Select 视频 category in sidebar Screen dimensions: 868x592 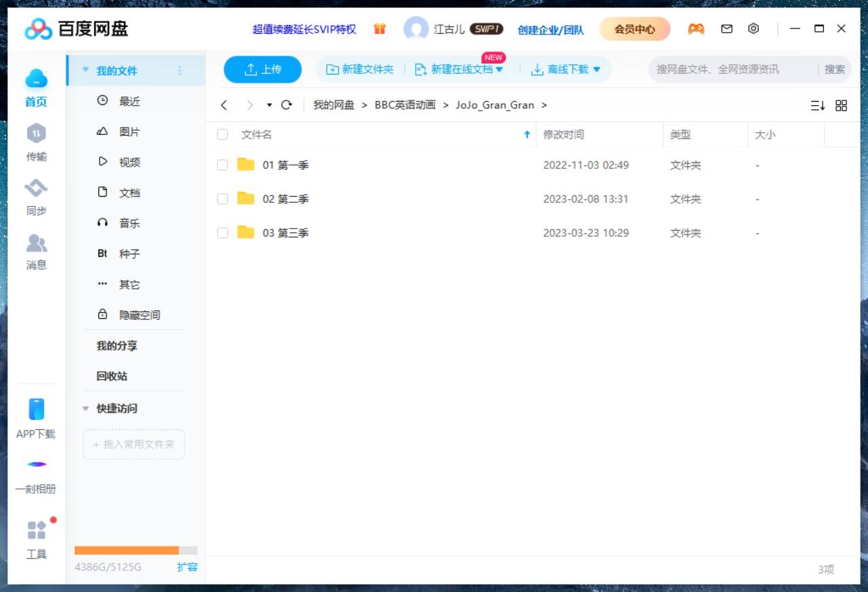point(129,162)
